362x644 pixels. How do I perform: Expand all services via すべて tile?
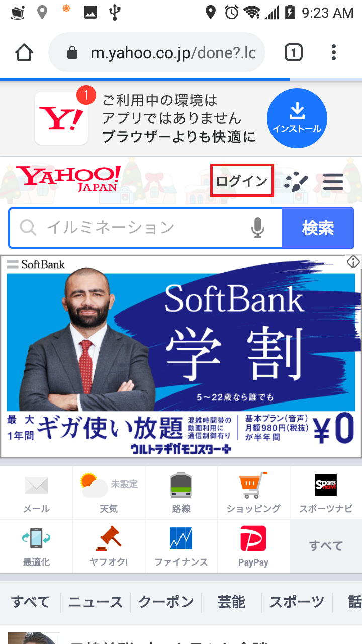pos(326,546)
